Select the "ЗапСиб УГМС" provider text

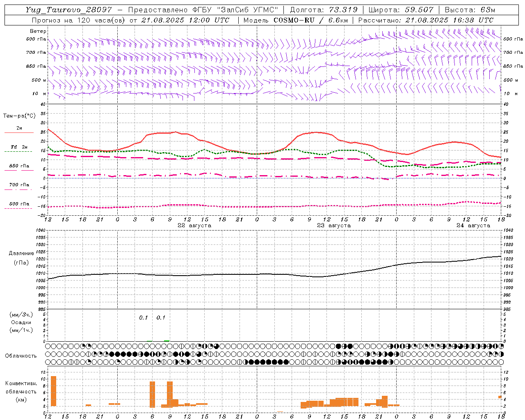click(248, 10)
